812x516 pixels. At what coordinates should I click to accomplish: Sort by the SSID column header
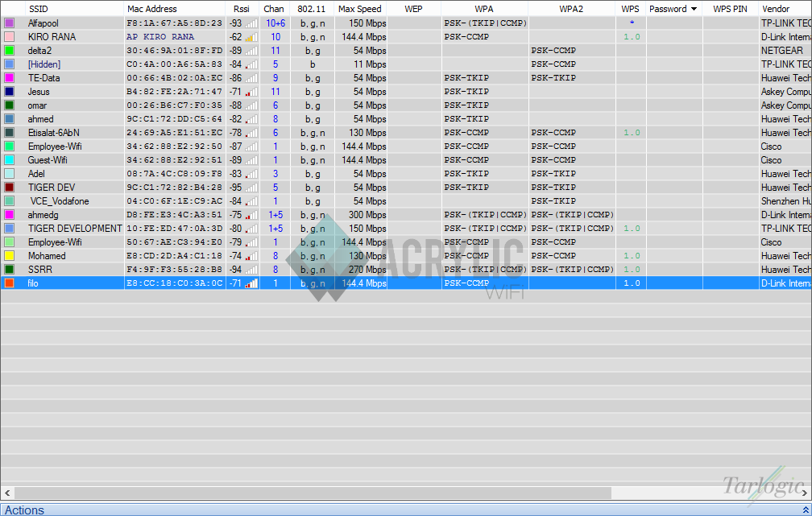tap(75, 9)
